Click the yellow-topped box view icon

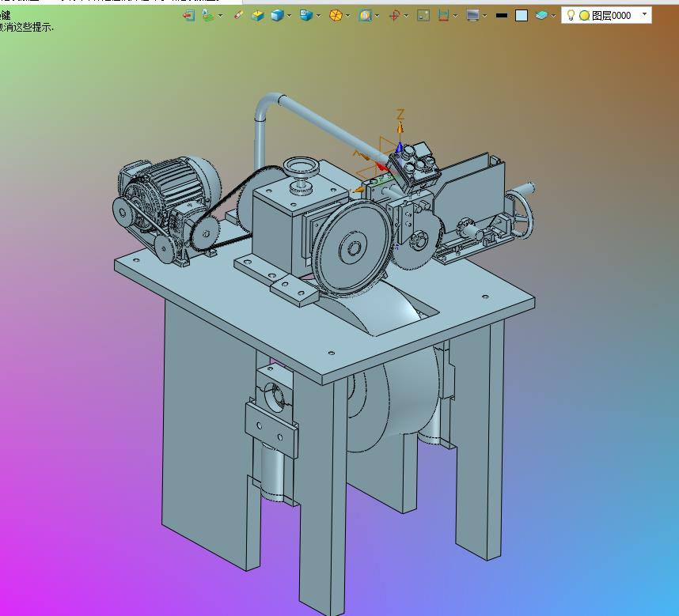click(x=258, y=16)
